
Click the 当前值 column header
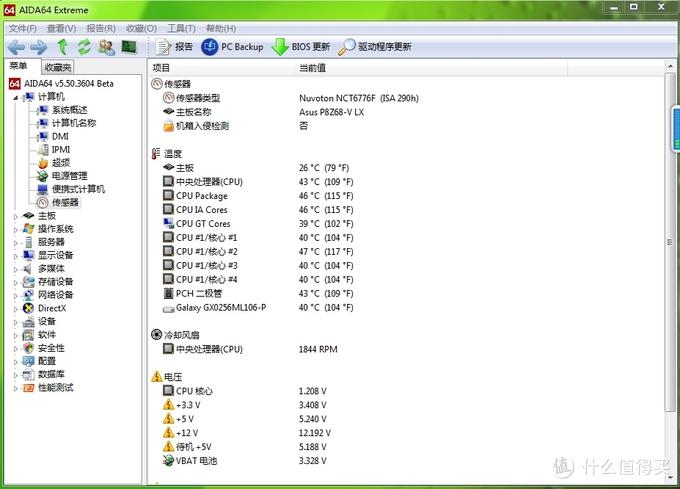click(x=431, y=68)
